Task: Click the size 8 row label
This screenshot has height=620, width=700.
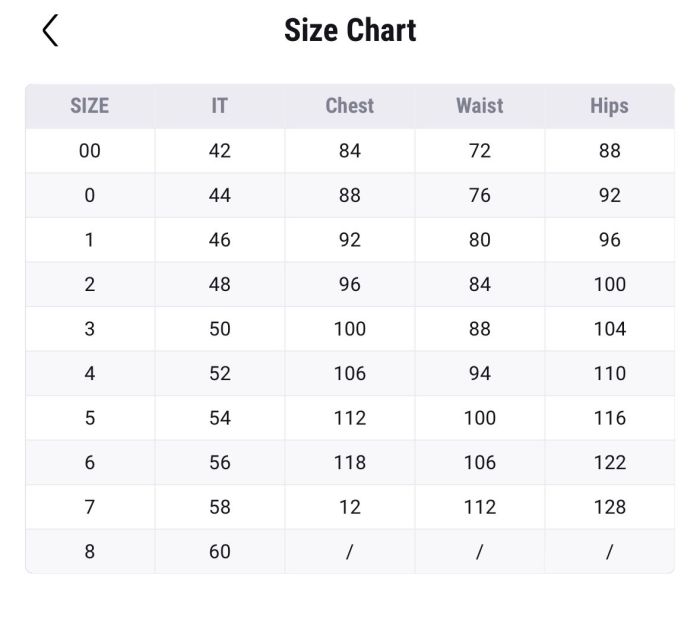Action: 90,551
